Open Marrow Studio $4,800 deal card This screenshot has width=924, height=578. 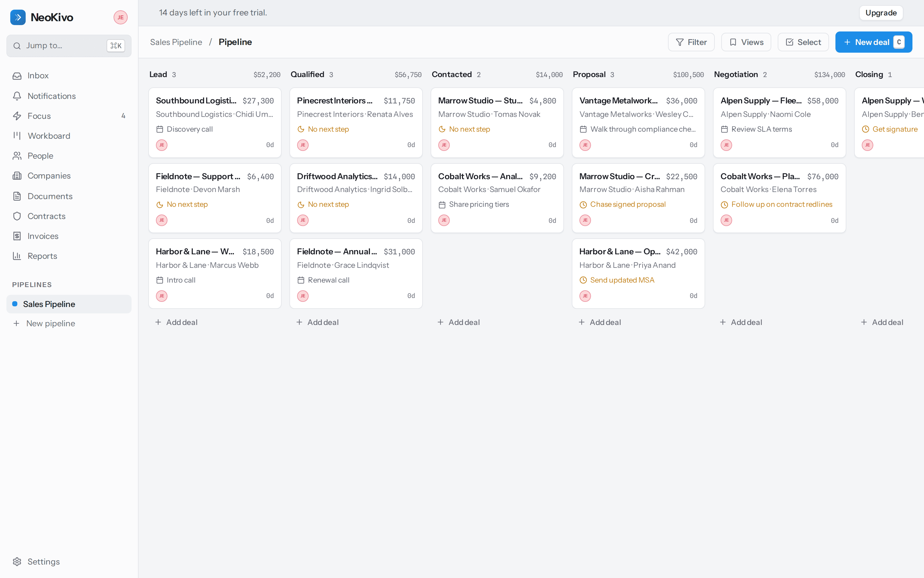[x=497, y=123]
